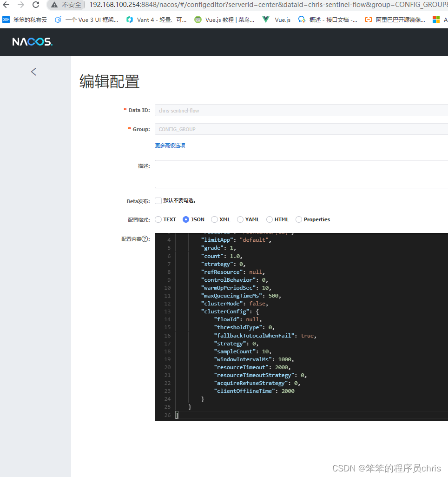Open the Vant 4 bookmark
Image resolution: width=448 pixels, height=477 pixels.
tap(157, 20)
